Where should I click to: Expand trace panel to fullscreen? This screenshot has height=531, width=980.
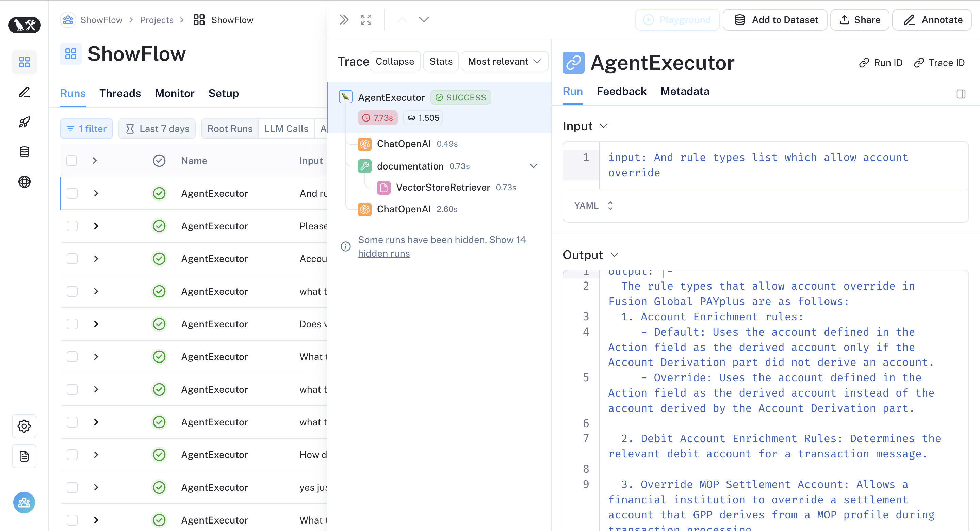(x=366, y=20)
